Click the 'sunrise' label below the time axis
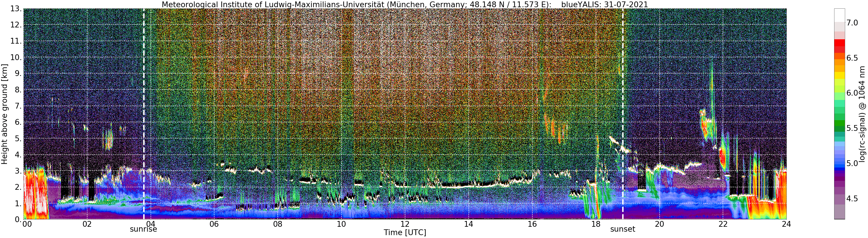The width and height of the screenshot is (868, 238). tap(143, 229)
